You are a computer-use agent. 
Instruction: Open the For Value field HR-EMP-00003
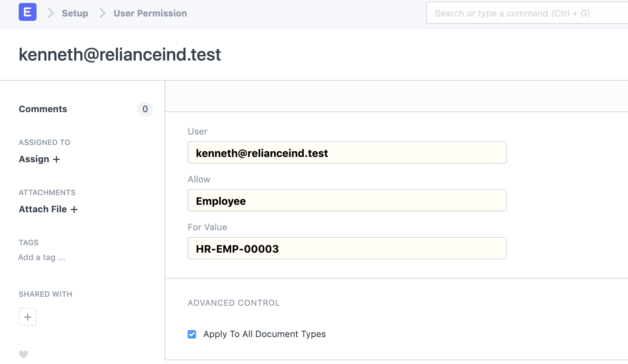347,248
